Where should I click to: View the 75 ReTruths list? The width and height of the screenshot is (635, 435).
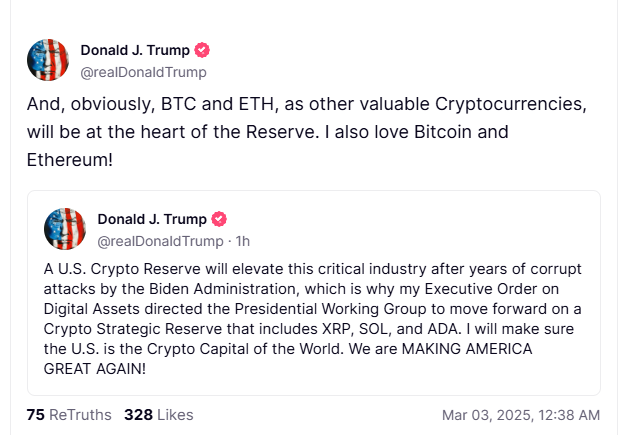coord(69,414)
